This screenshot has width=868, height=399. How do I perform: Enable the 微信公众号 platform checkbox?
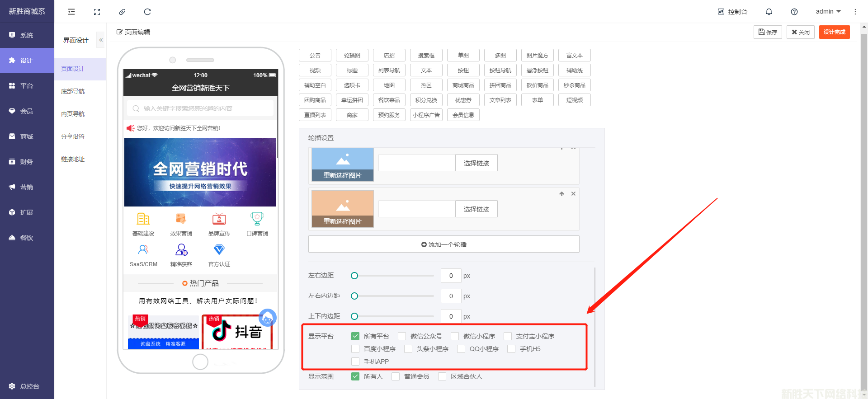click(402, 336)
